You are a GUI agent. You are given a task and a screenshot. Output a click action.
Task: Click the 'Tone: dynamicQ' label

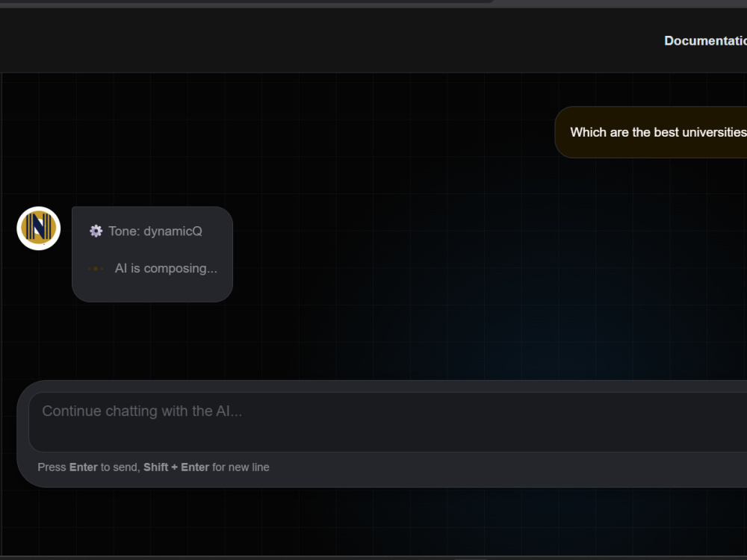[155, 231]
